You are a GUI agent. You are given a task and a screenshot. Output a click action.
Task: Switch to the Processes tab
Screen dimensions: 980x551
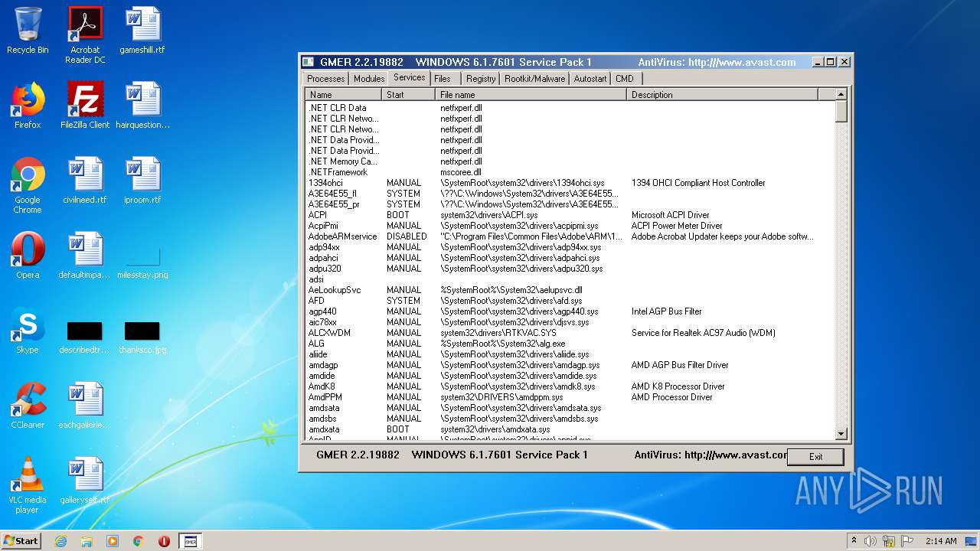(325, 78)
